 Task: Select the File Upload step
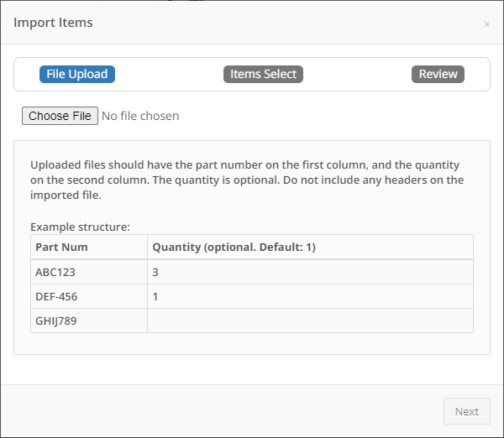77,74
